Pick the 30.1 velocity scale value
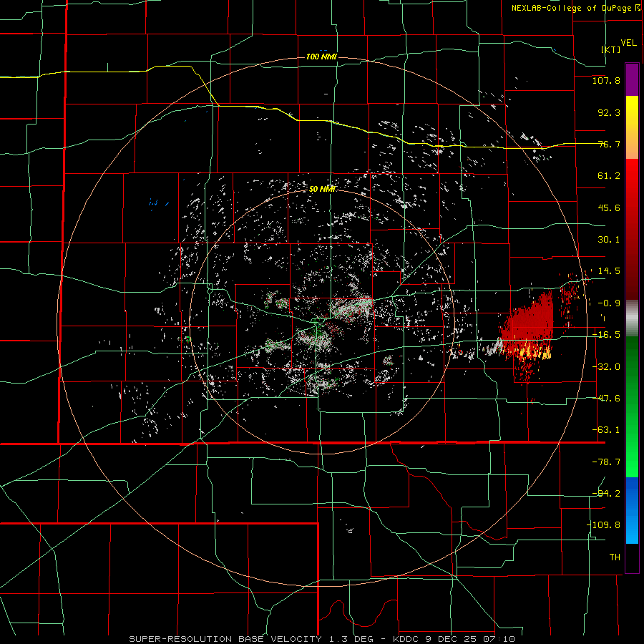The width and height of the screenshot is (644, 644). click(x=609, y=240)
